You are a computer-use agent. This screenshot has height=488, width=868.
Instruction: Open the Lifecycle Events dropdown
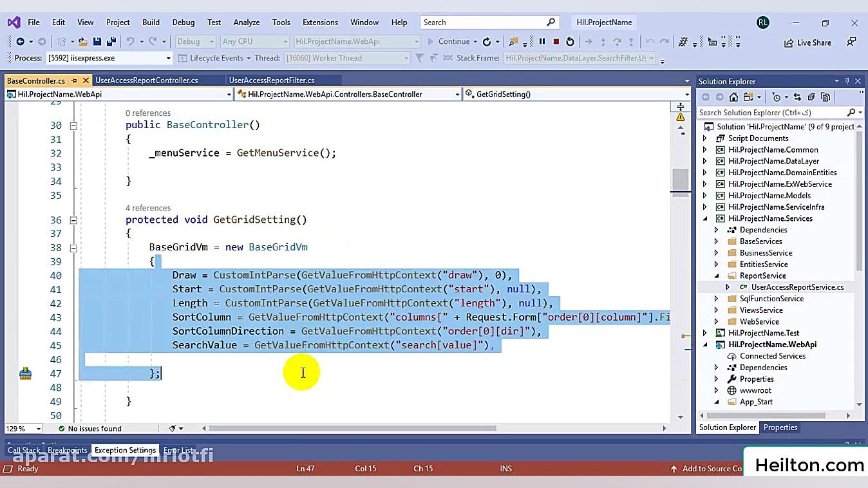248,58
